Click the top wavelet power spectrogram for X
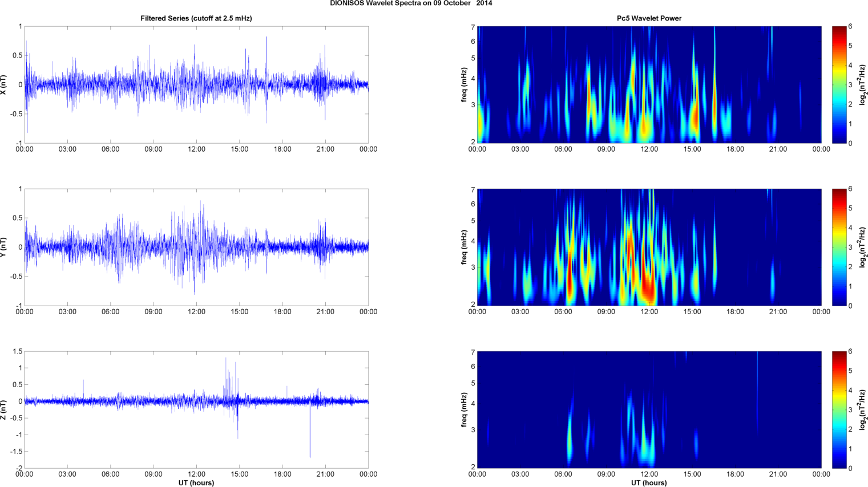Screen dimensions: 868x487 (x=649, y=84)
